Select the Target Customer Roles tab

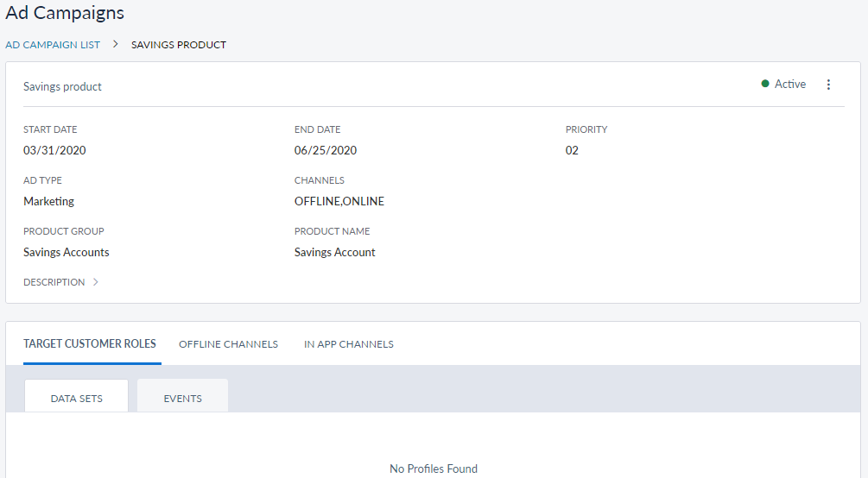[x=90, y=343]
